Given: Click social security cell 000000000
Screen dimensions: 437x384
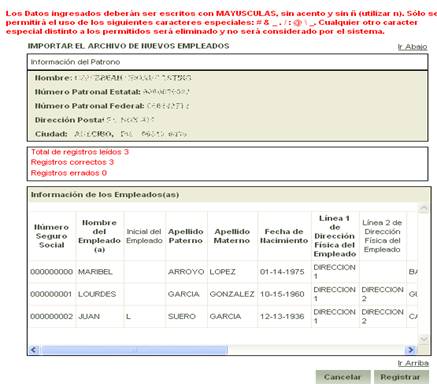Looking at the screenshot, I should click(x=51, y=272).
